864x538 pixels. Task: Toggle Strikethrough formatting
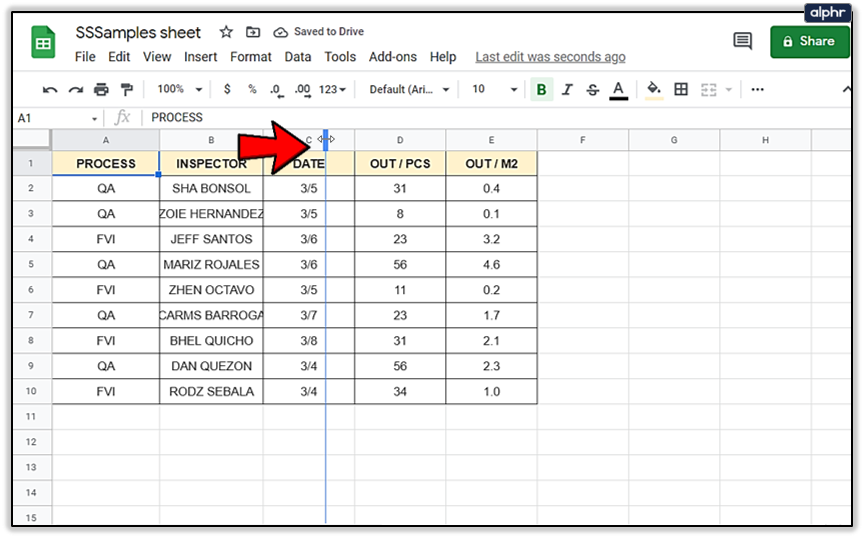(x=592, y=90)
